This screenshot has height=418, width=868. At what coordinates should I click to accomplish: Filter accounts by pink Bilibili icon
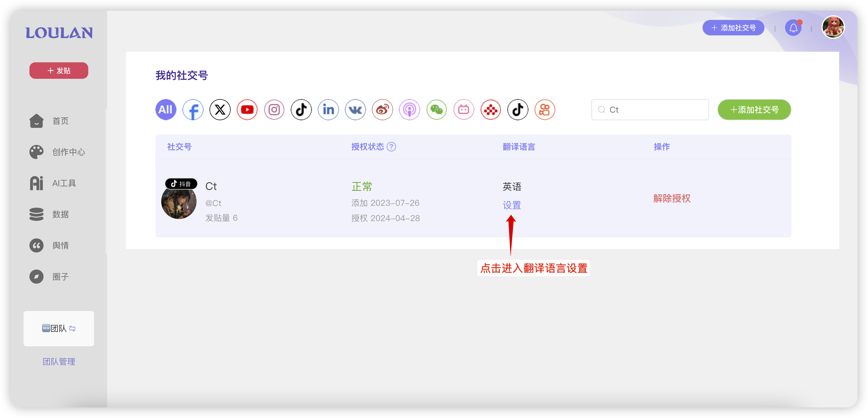click(x=464, y=110)
